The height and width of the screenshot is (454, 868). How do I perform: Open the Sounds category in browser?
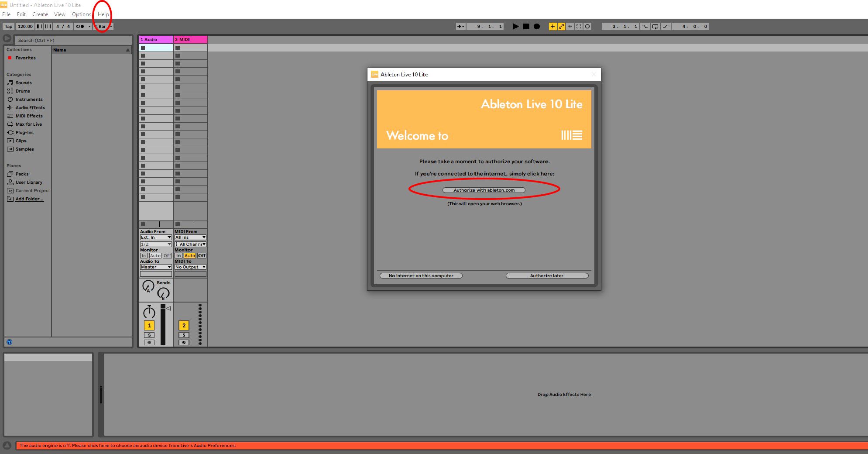tap(24, 83)
